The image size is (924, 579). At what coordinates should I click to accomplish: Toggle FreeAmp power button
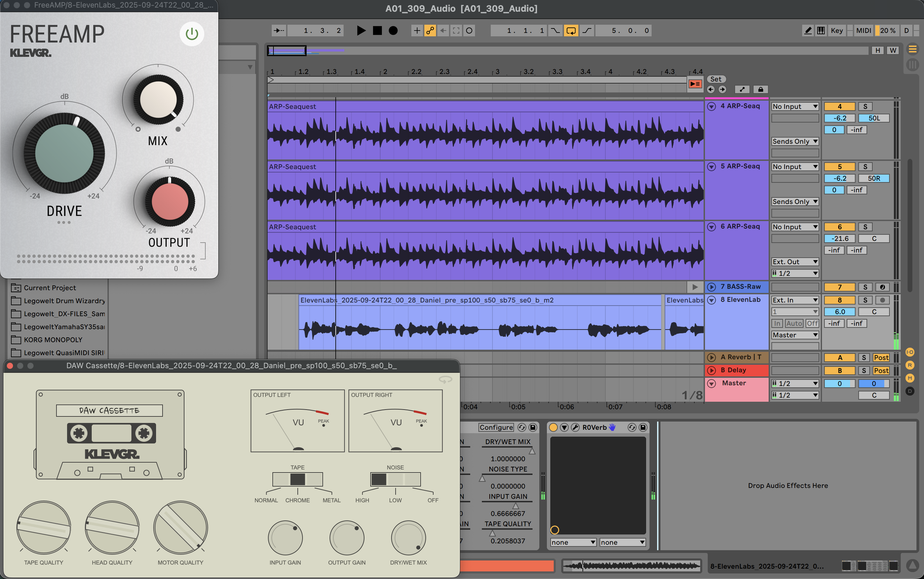tap(191, 34)
